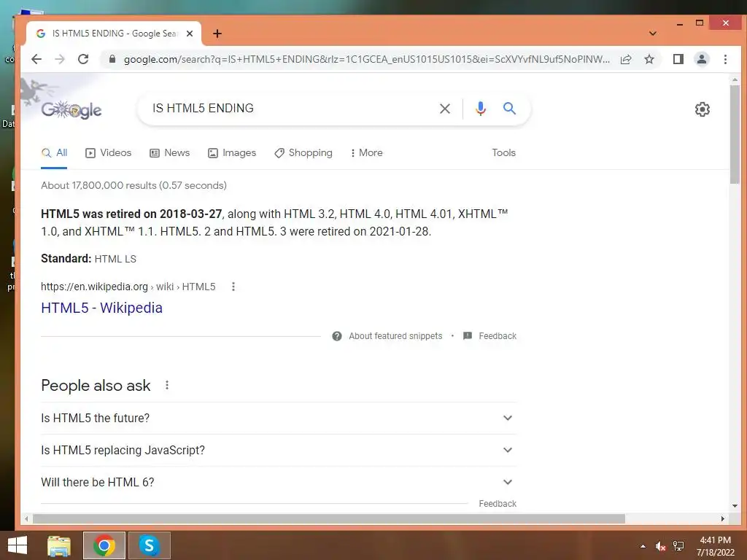Open People also ask options dots
This screenshot has width=747, height=560.
[x=167, y=385]
